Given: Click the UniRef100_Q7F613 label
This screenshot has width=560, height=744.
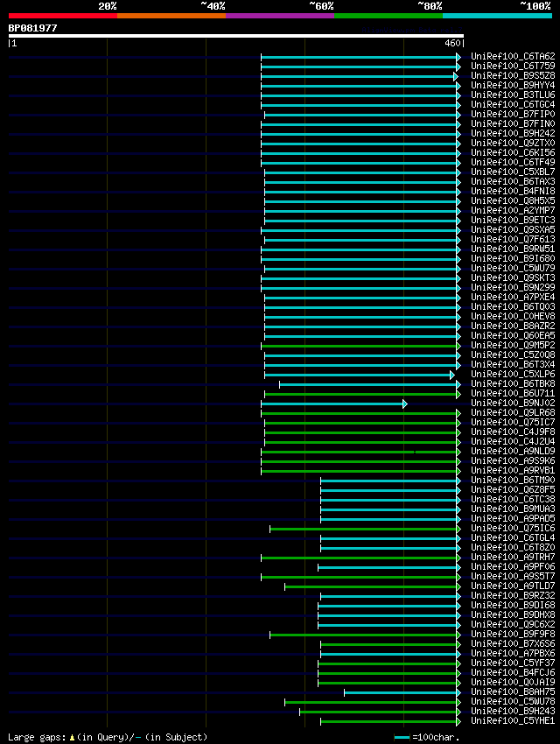Looking at the screenshot, I should point(513,240).
